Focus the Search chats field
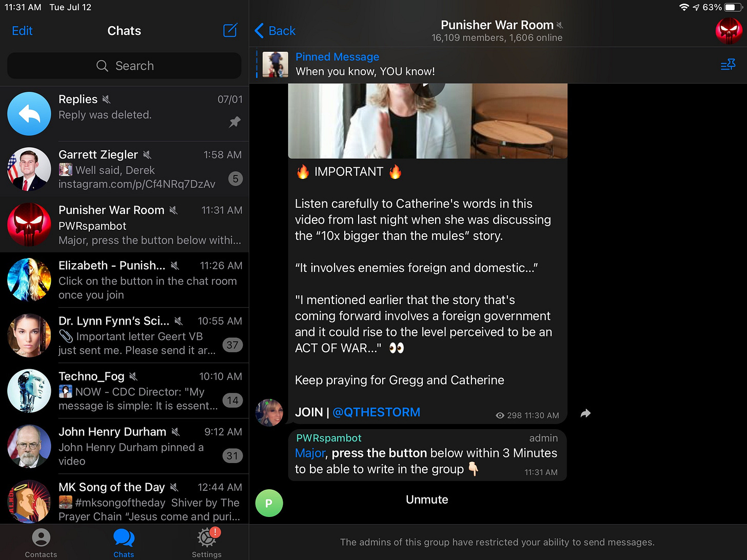Image resolution: width=747 pixels, height=560 pixels. pos(124,66)
